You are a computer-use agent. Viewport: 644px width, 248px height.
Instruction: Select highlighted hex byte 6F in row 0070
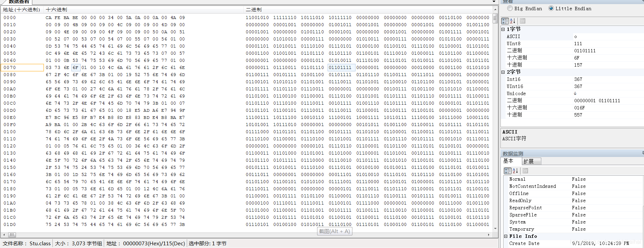click(x=76, y=68)
